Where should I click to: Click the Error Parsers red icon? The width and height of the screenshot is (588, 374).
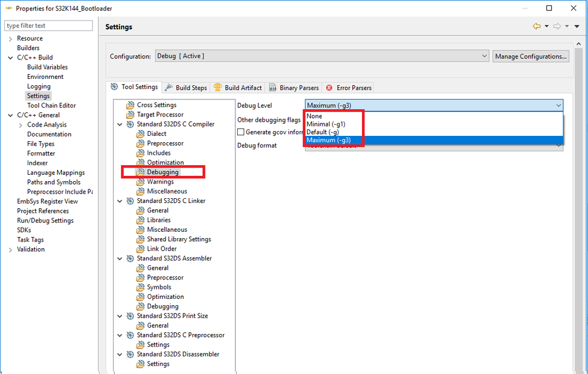[x=329, y=88]
